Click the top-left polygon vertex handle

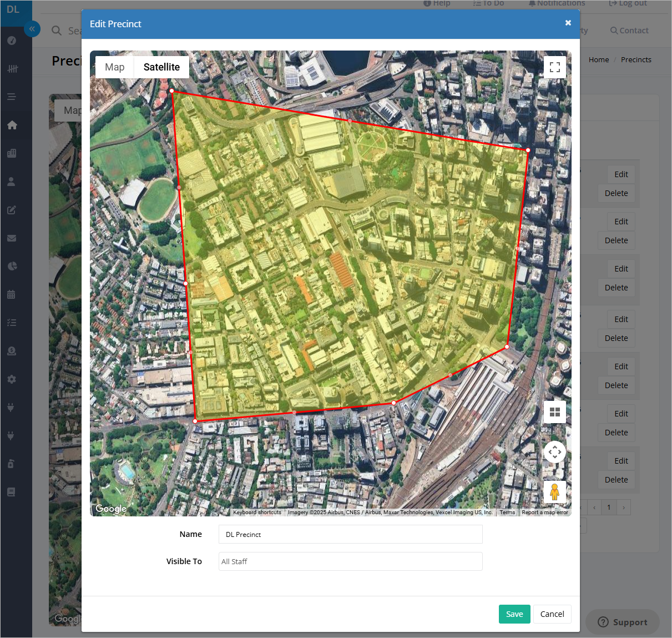[172, 91]
